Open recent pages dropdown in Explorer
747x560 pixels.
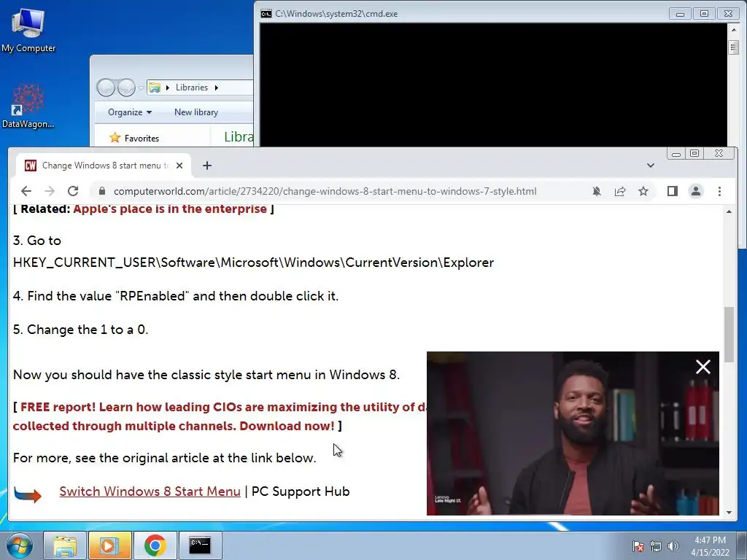pos(141,87)
